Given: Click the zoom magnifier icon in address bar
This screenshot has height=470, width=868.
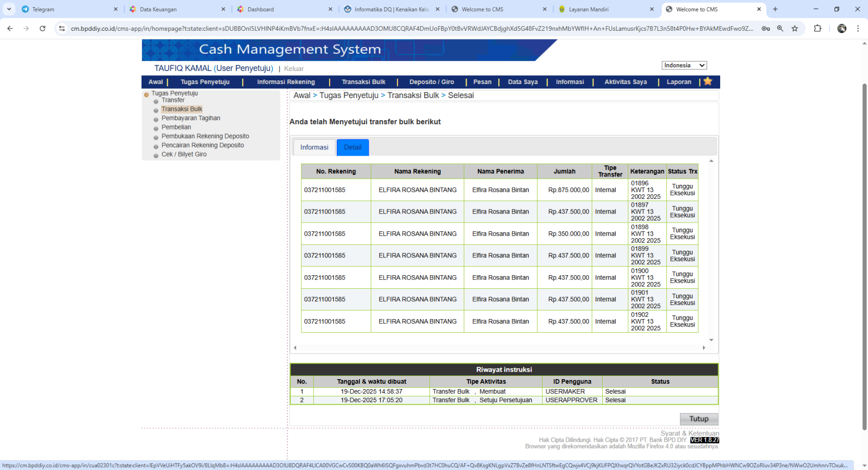Looking at the screenshot, I should [780, 29].
